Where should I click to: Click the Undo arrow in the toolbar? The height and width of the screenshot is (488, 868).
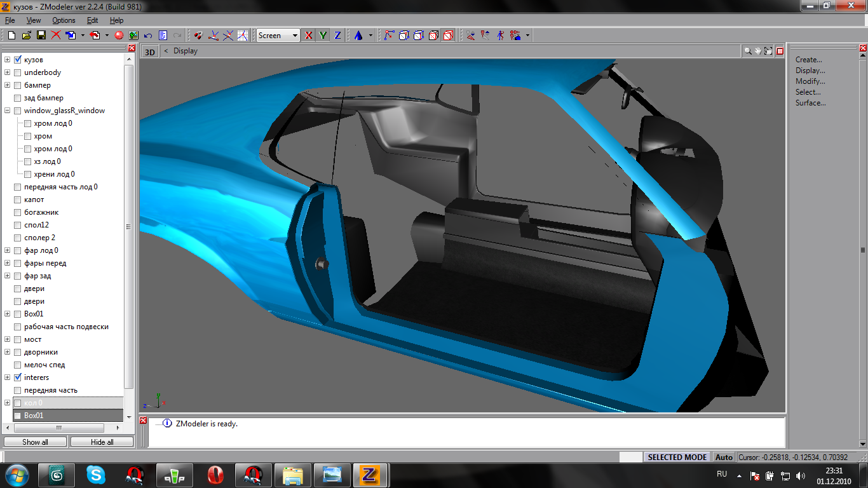tap(148, 36)
